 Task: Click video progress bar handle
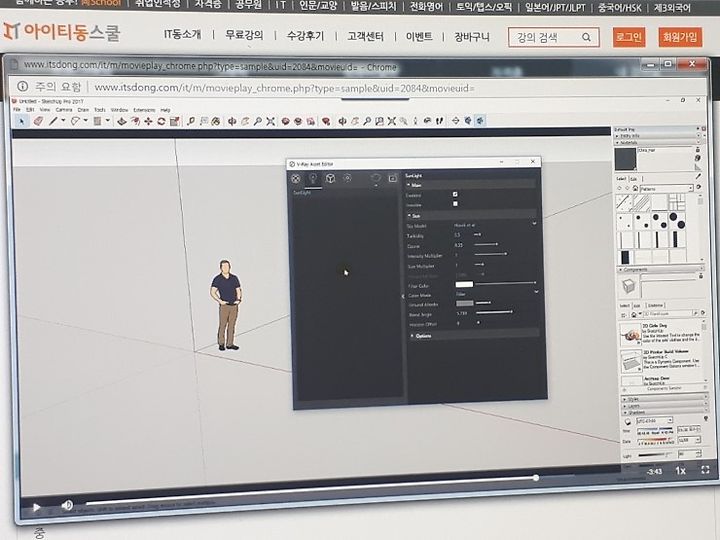point(536,478)
